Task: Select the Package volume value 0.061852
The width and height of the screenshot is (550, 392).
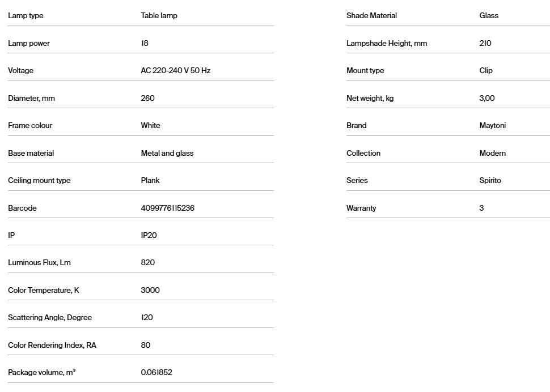Action: (156, 373)
